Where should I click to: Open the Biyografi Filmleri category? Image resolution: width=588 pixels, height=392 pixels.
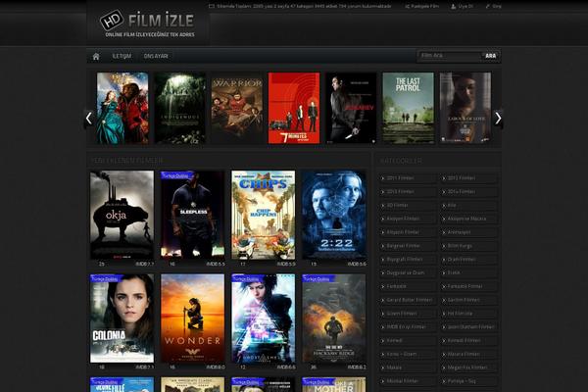coord(408,259)
